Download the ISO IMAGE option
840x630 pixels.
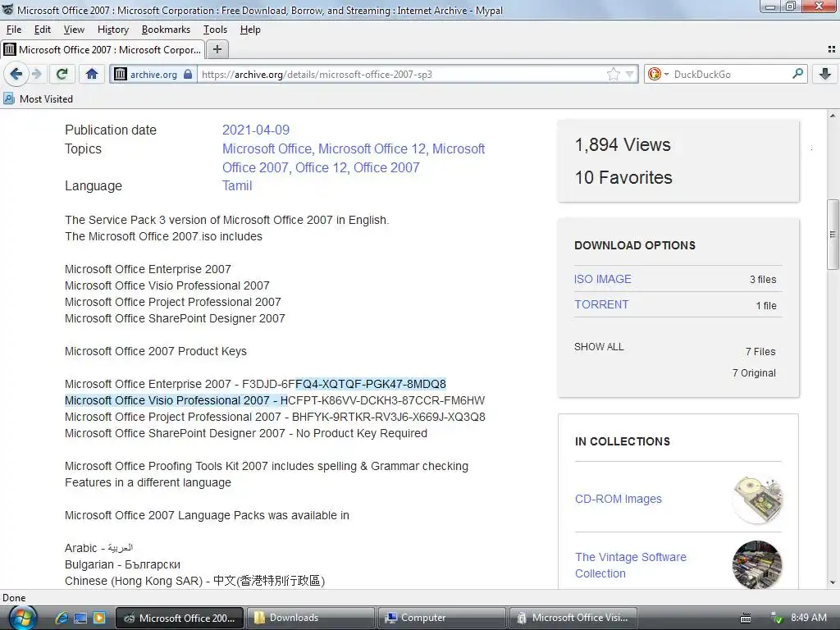(603, 279)
